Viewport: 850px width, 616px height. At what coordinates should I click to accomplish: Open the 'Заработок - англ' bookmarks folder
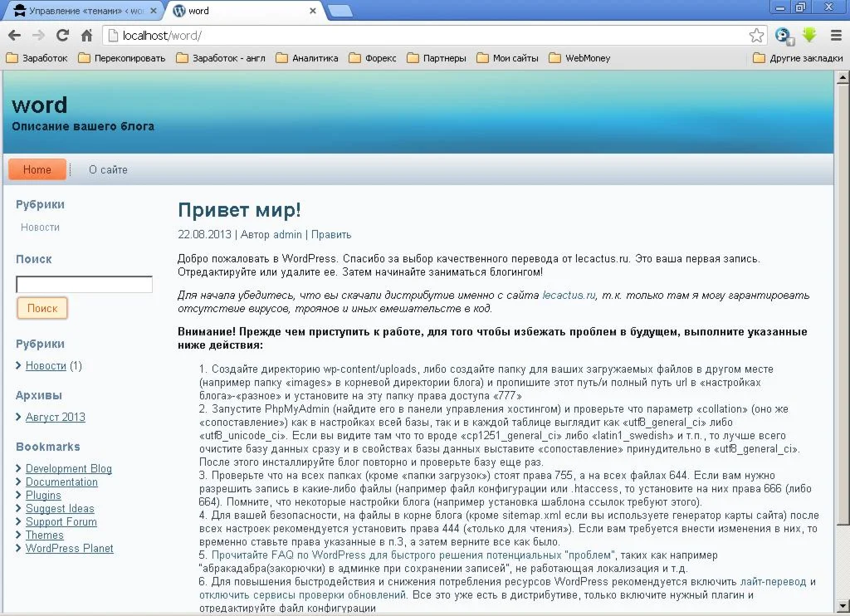point(221,58)
